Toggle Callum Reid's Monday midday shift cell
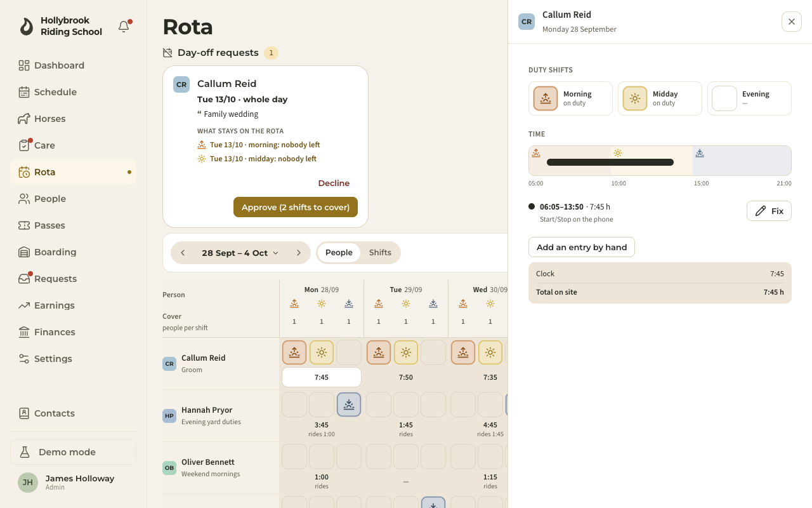The height and width of the screenshot is (508, 812). tap(322, 352)
